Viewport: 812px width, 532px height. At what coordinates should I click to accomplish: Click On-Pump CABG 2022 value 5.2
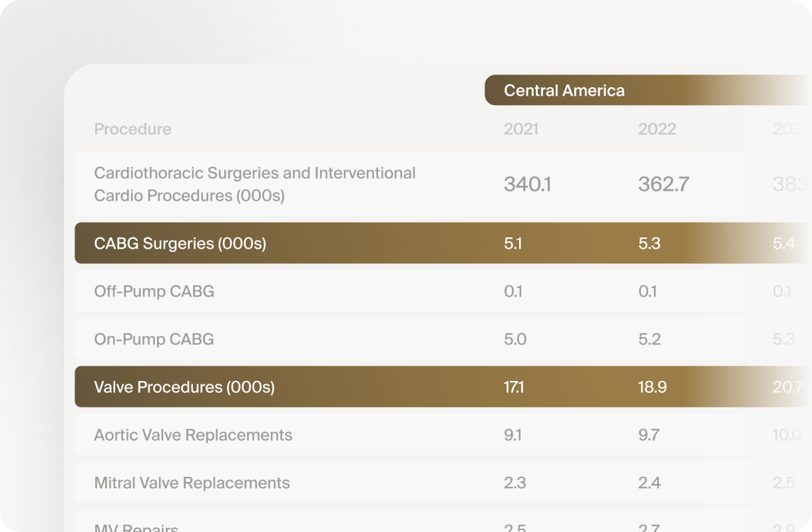(x=649, y=339)
